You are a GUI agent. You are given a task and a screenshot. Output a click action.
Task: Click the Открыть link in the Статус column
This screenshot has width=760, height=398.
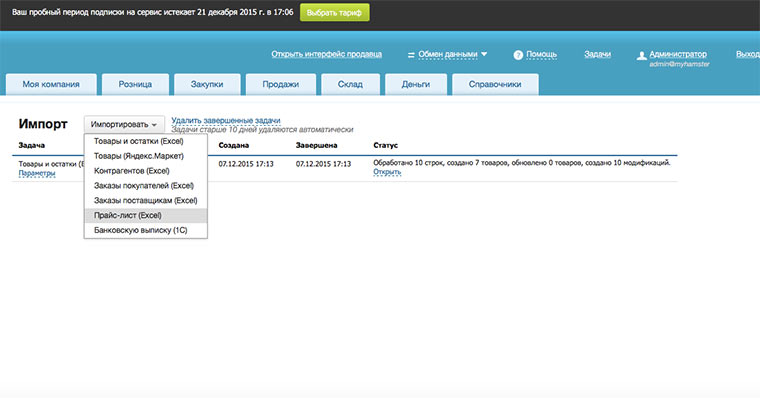click(x=387, y=172)
